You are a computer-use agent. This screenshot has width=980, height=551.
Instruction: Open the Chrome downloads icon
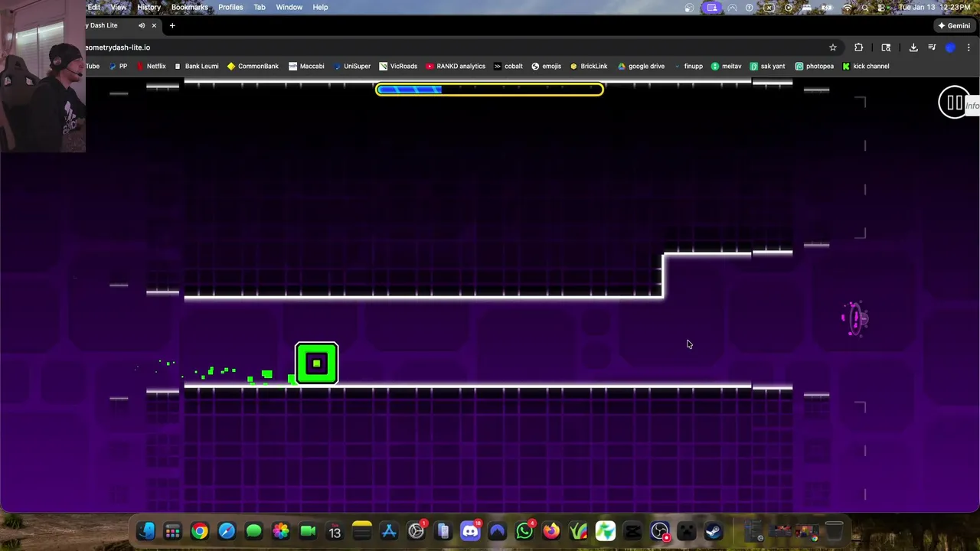(913, 47)
